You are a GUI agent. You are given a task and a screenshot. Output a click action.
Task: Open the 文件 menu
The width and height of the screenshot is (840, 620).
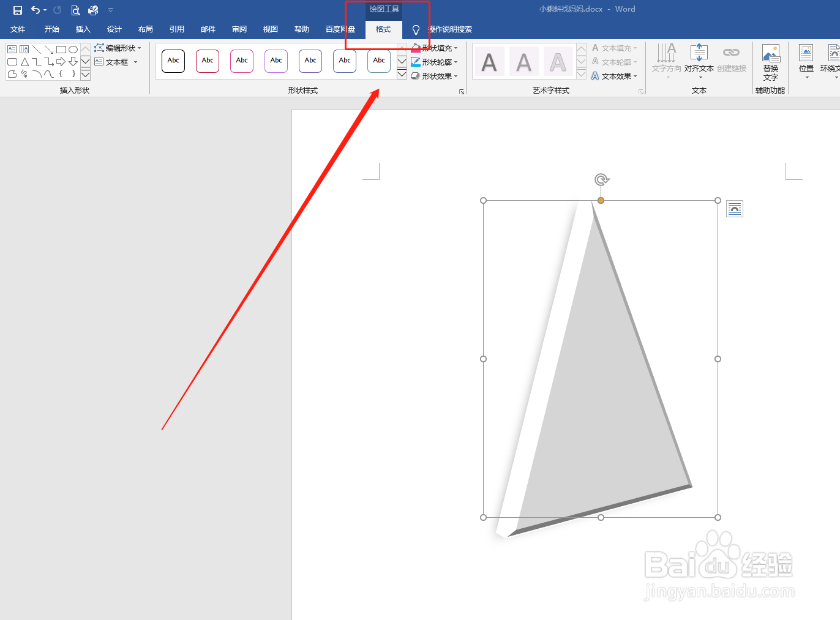[18, 29]
